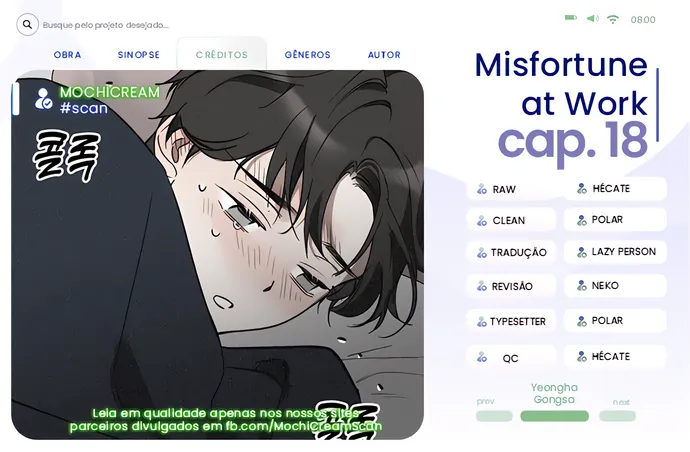Click the project search input field
The height and width of the screenshot is (452, 690).
106,25
